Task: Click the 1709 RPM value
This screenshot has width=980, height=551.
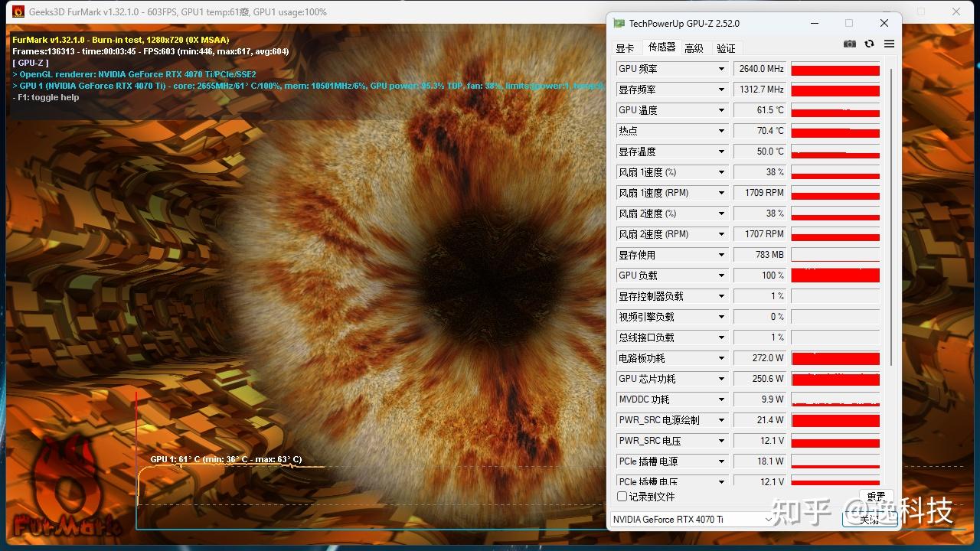Action: 760,193
